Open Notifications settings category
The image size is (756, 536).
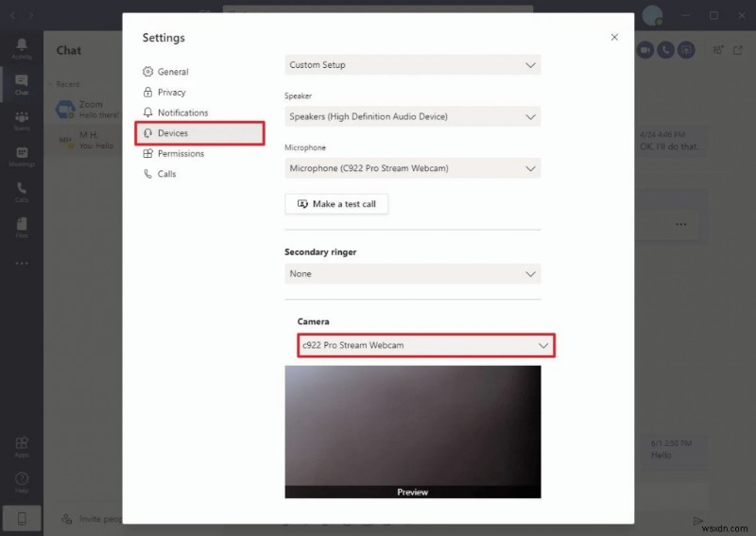click(x=175, y=112)
